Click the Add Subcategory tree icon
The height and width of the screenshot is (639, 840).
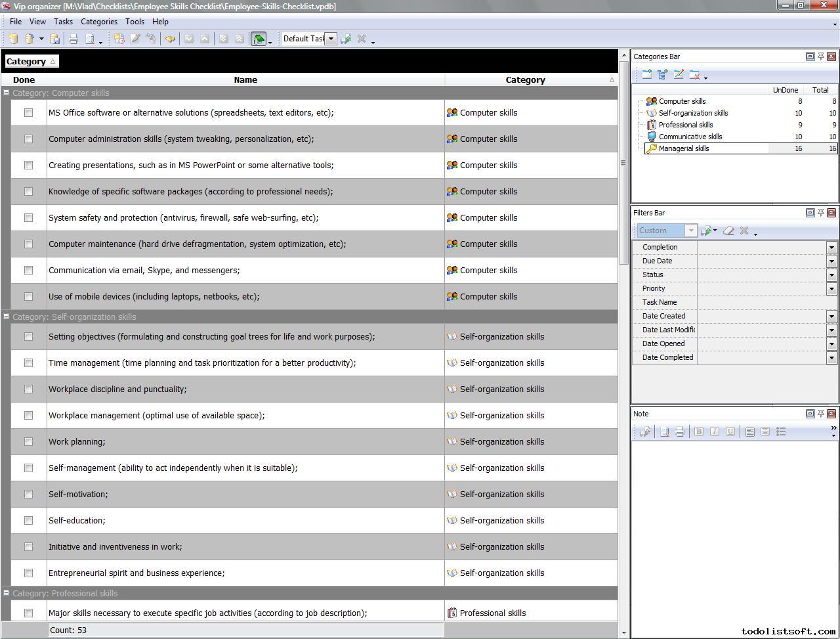click(662, 75)
